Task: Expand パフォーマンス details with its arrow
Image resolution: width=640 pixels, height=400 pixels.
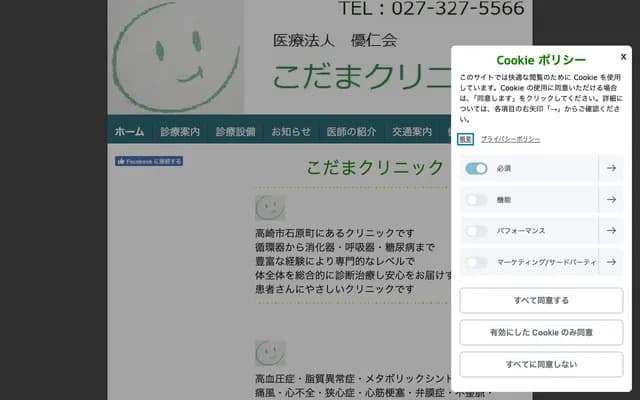Action: [611, 231]
